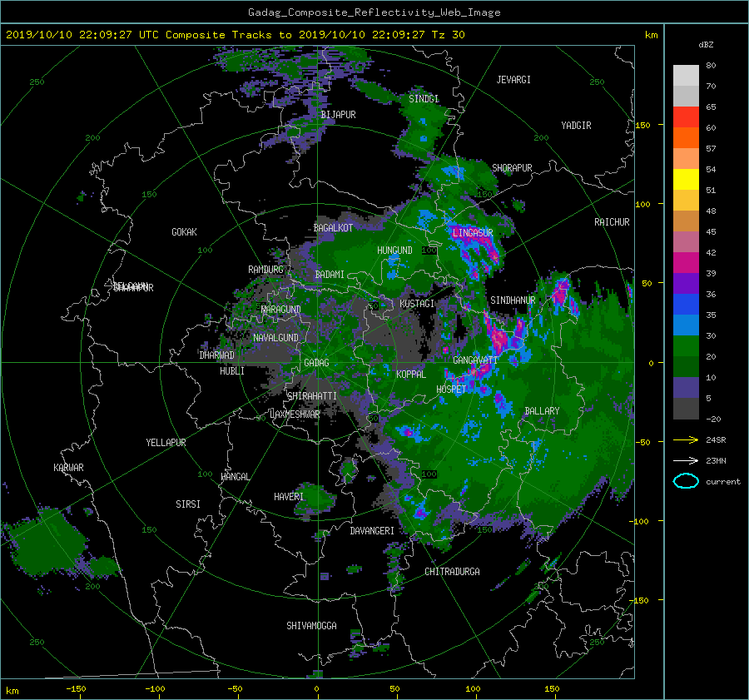Viewport: 749px width, 700px height.
Task: Click the km unit label at bottom left
Action: 12,691
